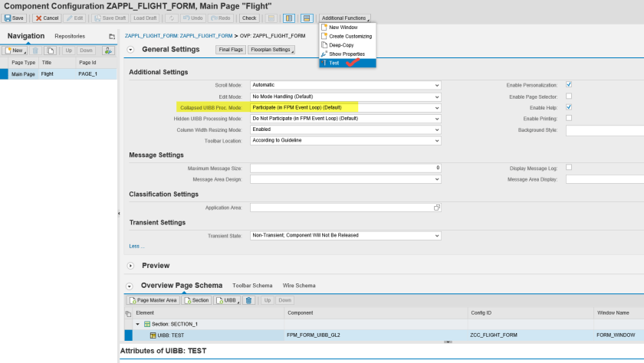Switch to the Wire Schema tab
Image resolution: width=644 pixels, height=363 pixels.
299,286
